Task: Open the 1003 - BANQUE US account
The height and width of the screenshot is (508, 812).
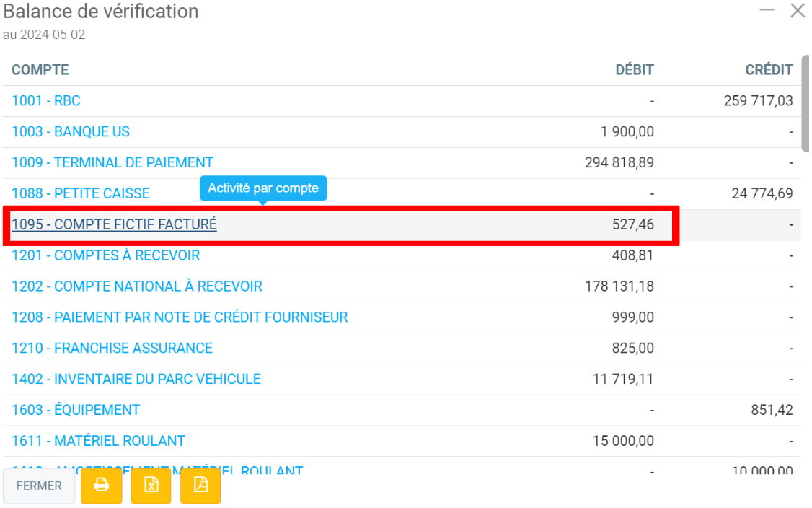Action: click(x=71, y=132)
